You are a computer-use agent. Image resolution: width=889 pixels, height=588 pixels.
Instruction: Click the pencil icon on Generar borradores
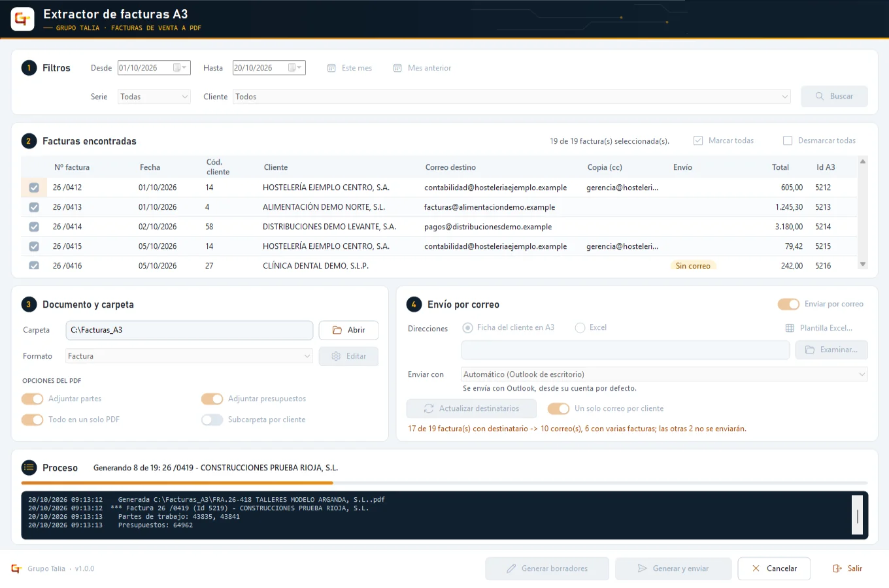[511, 568]
